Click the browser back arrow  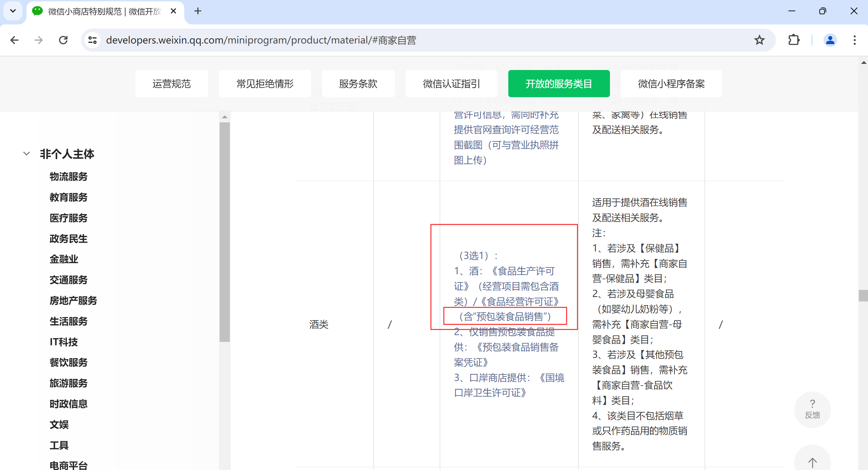[x=14, y=40]
